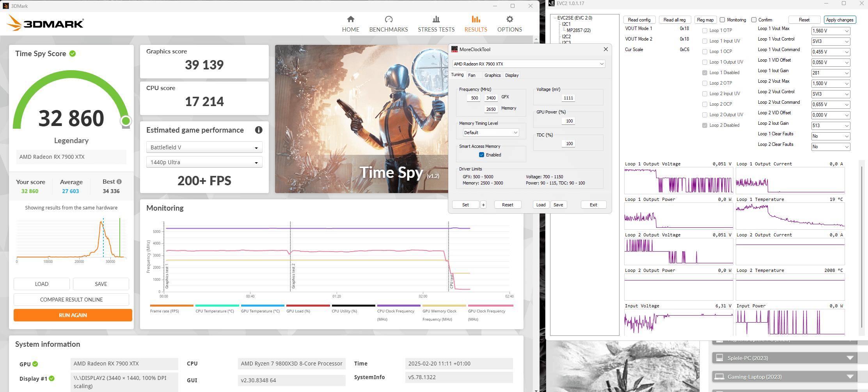Open the Battlefield V game dropdown
868x392 pixels.
tap(204, 147)
